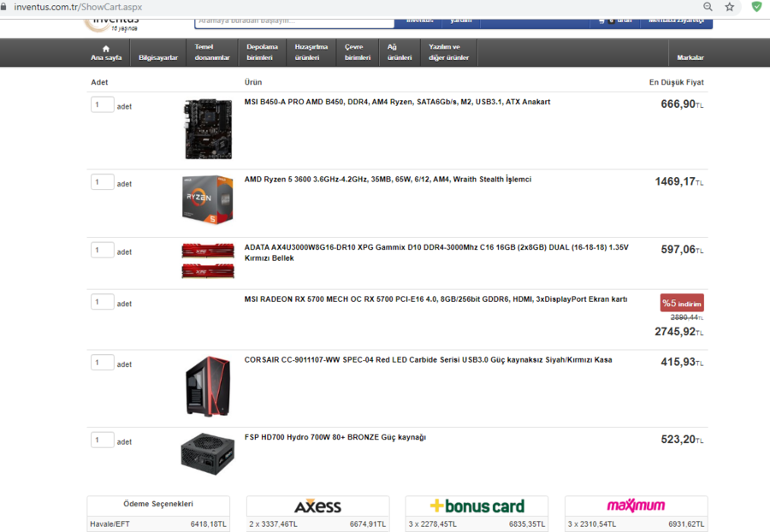Click quantity field for ADATA XPG Gammix memory
The image size is (770, 532).
[103, 251]
